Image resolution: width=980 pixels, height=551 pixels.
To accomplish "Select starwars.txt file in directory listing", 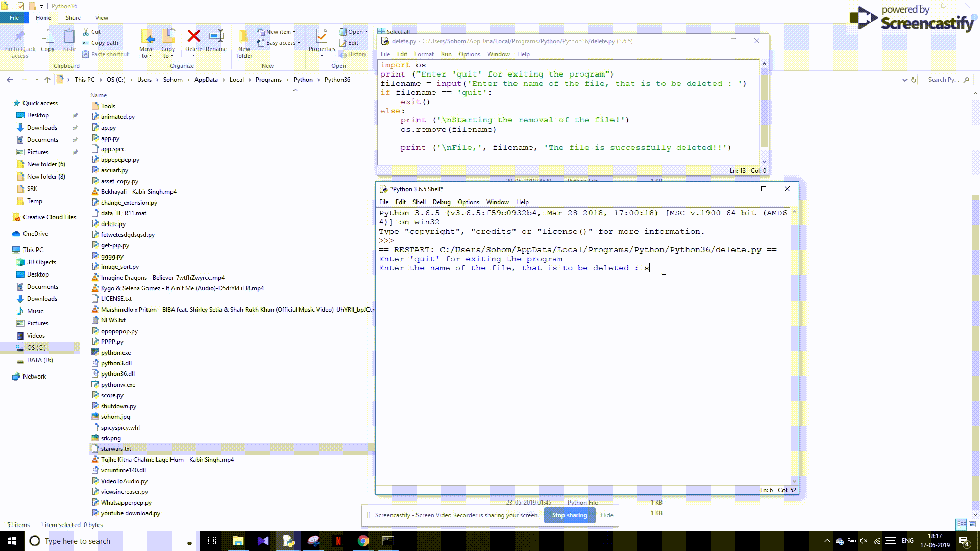I will click(x=116, y=449).
